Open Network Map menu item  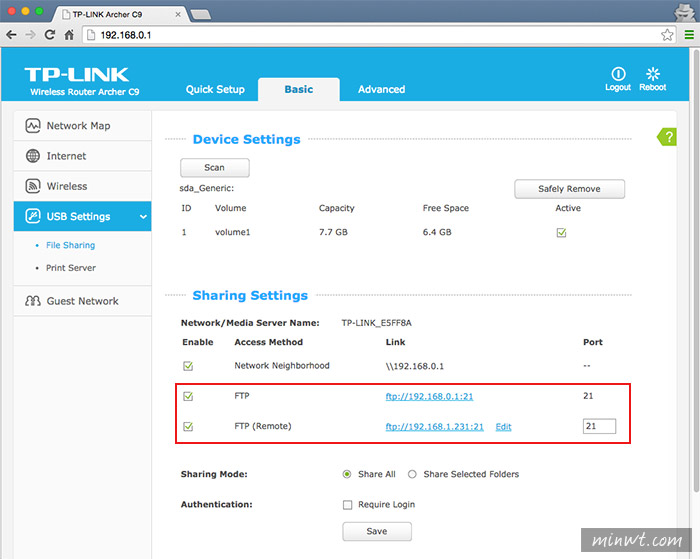(83, 126)
